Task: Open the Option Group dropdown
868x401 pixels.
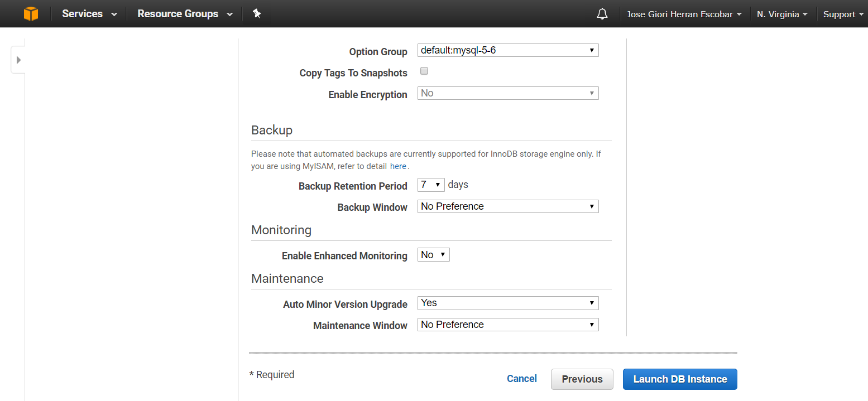Action: [x=508, y=50]
